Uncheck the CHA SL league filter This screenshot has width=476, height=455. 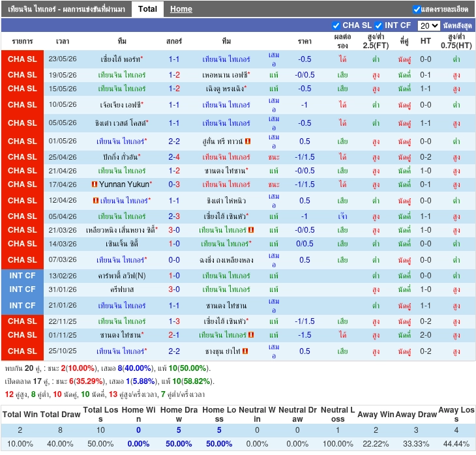tap(336, 25)
